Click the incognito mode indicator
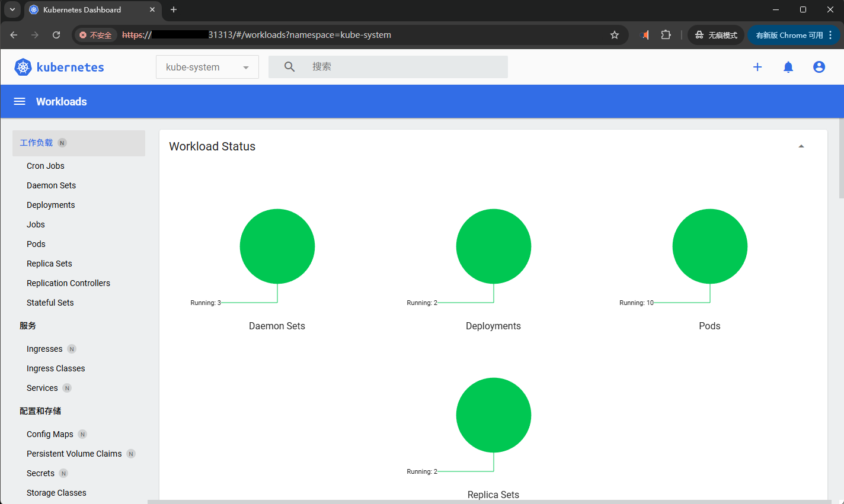 coord(716,35)
